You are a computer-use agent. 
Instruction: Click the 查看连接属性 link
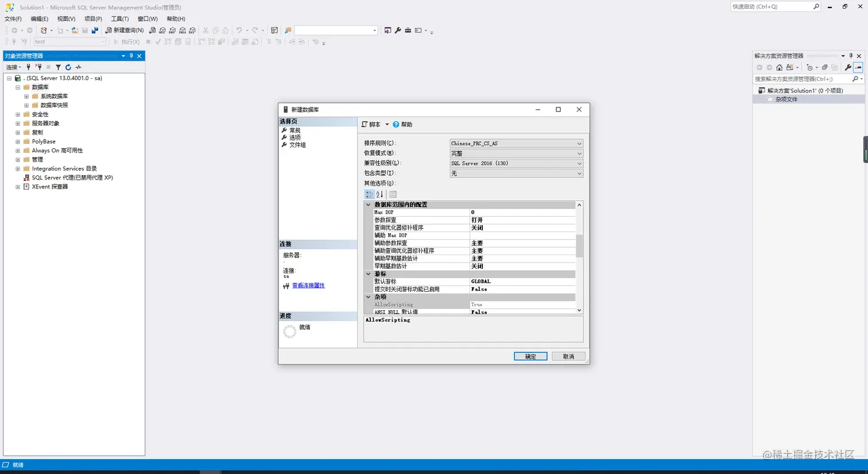(308, 286)
